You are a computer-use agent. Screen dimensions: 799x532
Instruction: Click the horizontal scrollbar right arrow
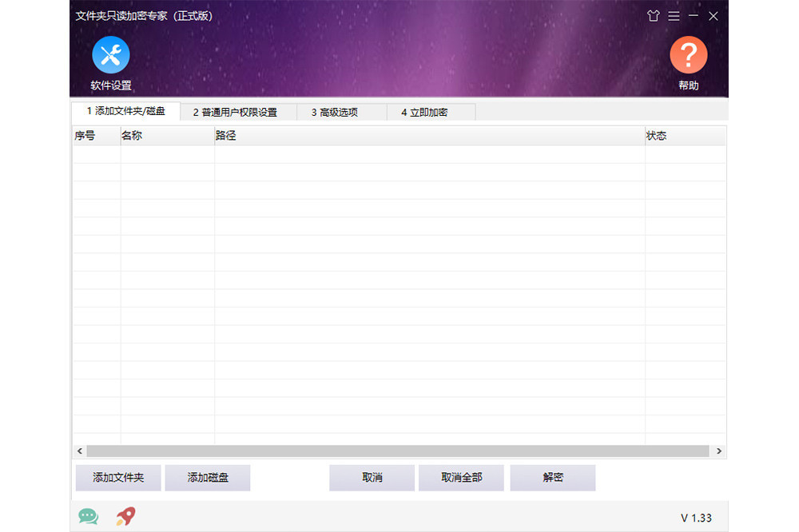point(719,451)
